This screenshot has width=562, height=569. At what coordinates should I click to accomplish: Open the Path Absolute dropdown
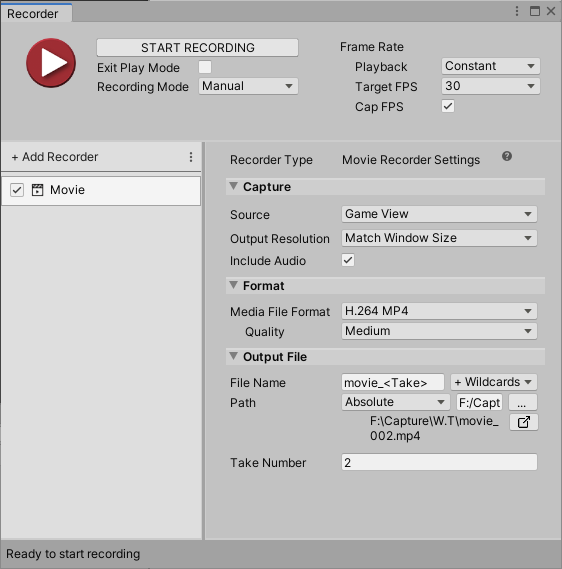coord(395,402)
